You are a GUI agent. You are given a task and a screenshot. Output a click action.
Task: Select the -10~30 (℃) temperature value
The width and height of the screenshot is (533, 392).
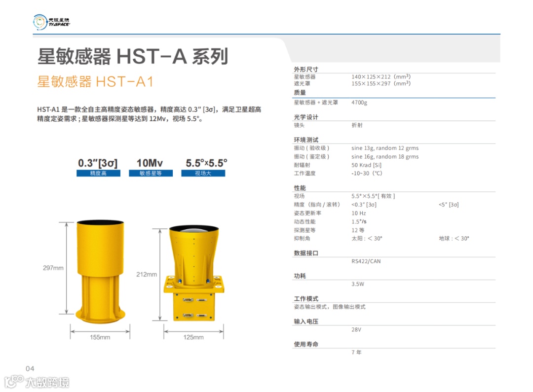click(367, 173)
